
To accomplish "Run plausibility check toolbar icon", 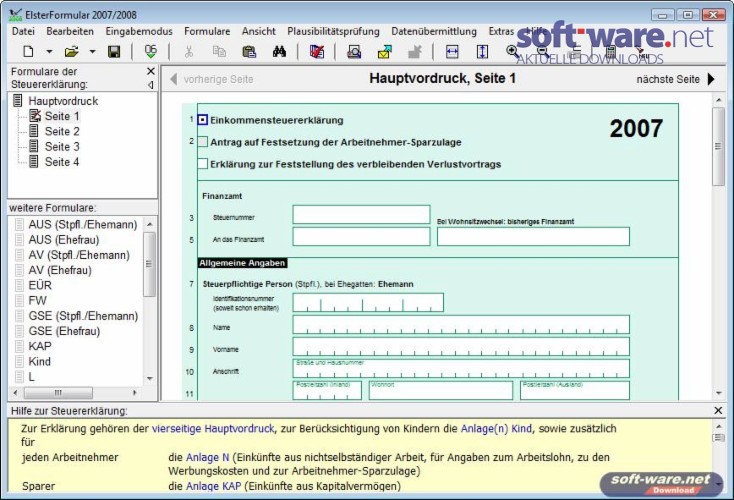I will 317,51.
